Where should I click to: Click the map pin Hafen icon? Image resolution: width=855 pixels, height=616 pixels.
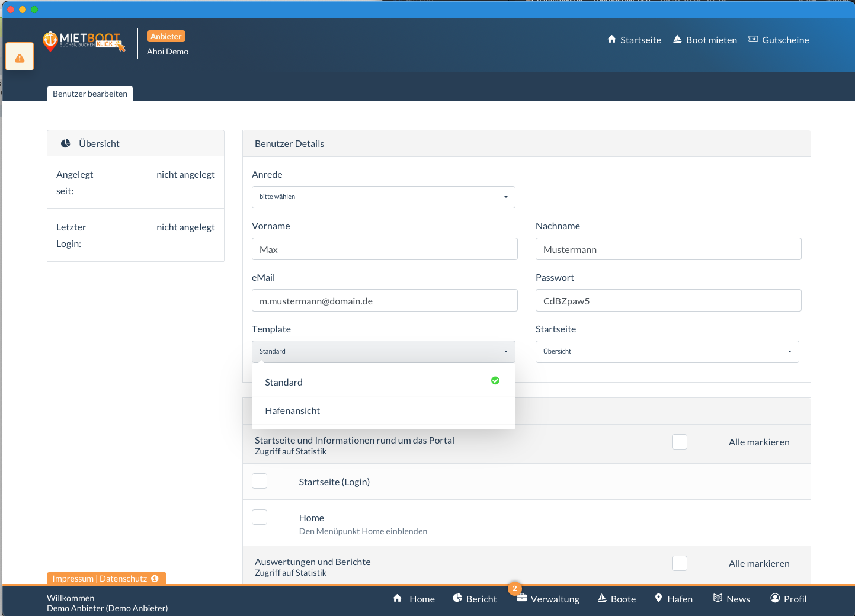658,598
